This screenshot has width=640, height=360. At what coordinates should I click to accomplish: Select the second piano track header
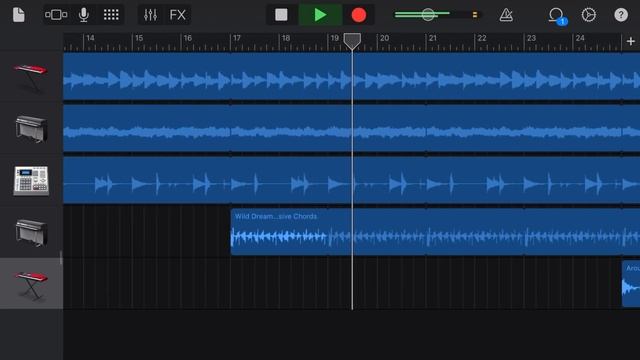tap(31, 232)
